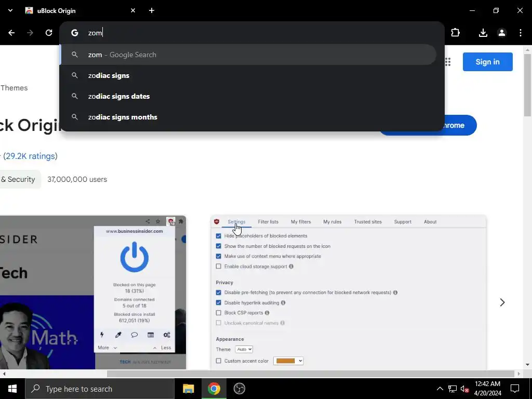
Task: Click the horizontal scrollbar thumb
Action: [x=311, y=374]
